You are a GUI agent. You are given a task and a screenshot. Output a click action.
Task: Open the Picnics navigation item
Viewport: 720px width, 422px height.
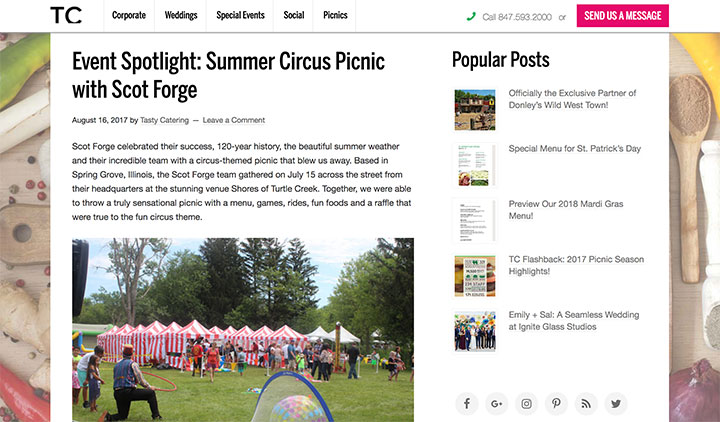pos(335,16)
